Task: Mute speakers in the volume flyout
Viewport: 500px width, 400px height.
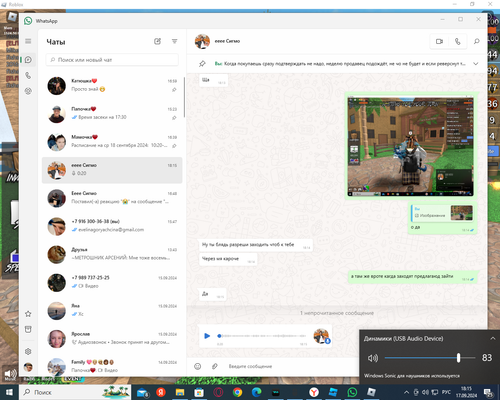Action: pos(373,358)
